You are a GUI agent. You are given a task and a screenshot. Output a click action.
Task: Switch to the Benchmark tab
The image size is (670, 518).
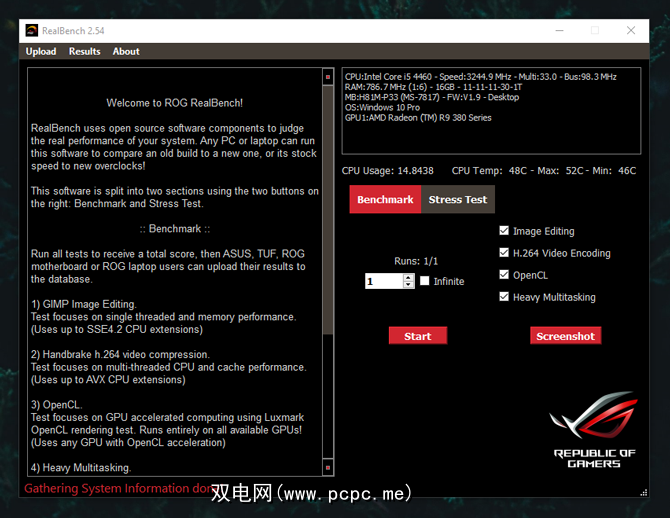(385, 199)
